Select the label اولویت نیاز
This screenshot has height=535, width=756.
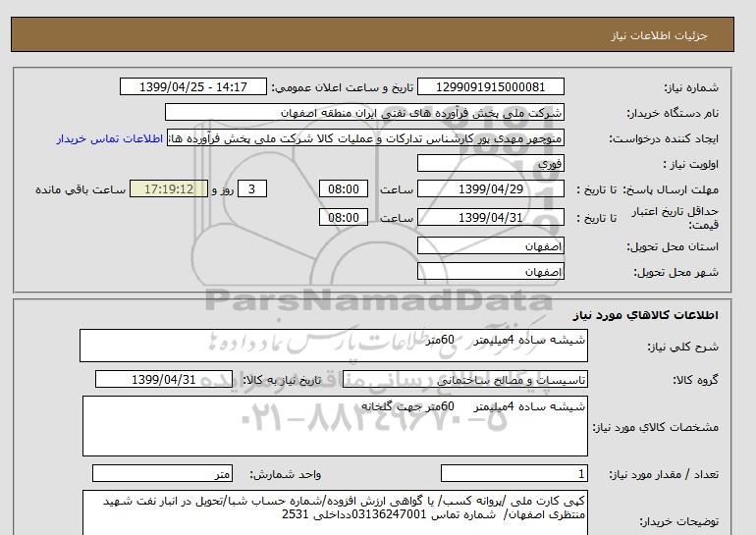pyautogui.click(x=690, y=164)
